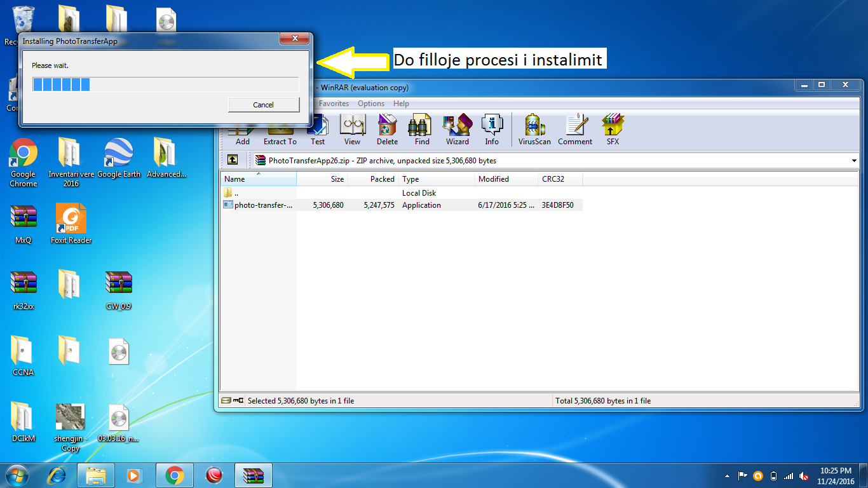Open the Help menu in WinRAR
This screenshot has width=868, height=488.
pyautogui.click(x=401, y=104)
